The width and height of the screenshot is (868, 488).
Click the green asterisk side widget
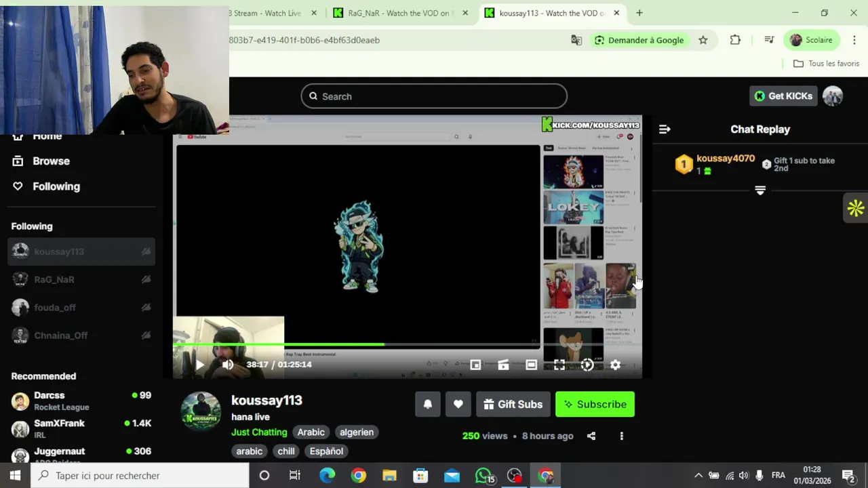(x=856, y=208)
